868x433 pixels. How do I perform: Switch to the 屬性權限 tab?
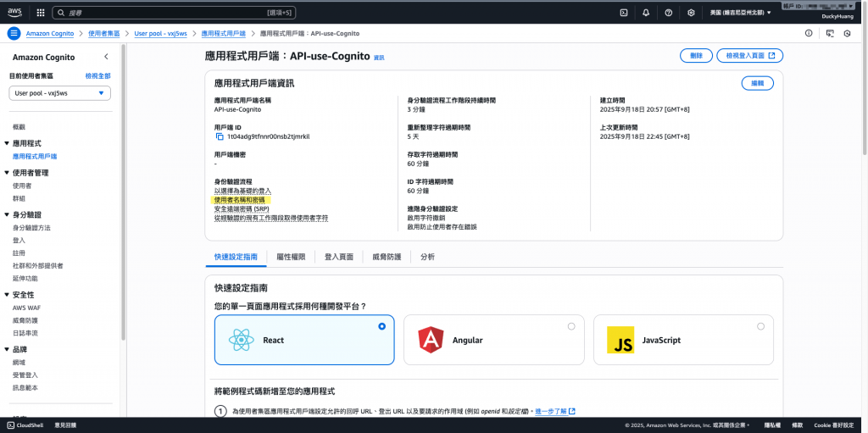tap(291, 257)
